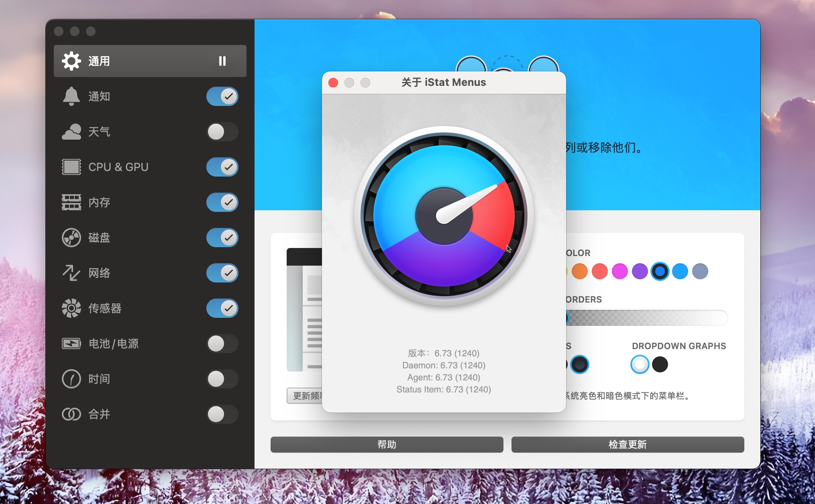Open the 传感器 label in sidebar
The height and width of the screenshot is (504, 815).
click(x=105, y=308)
